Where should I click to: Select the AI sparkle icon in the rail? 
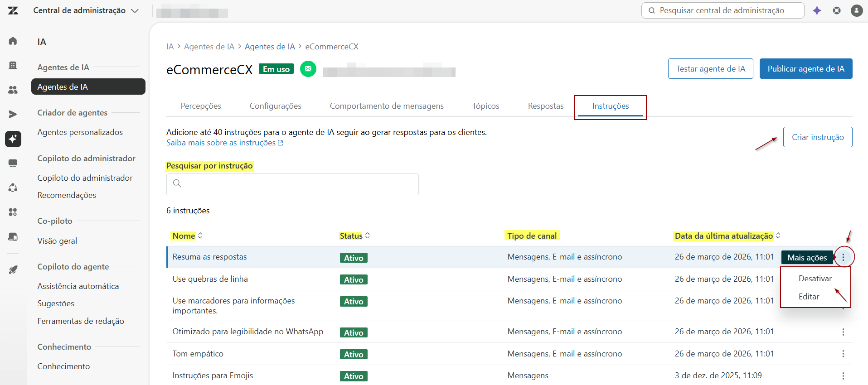click(13, 139)
